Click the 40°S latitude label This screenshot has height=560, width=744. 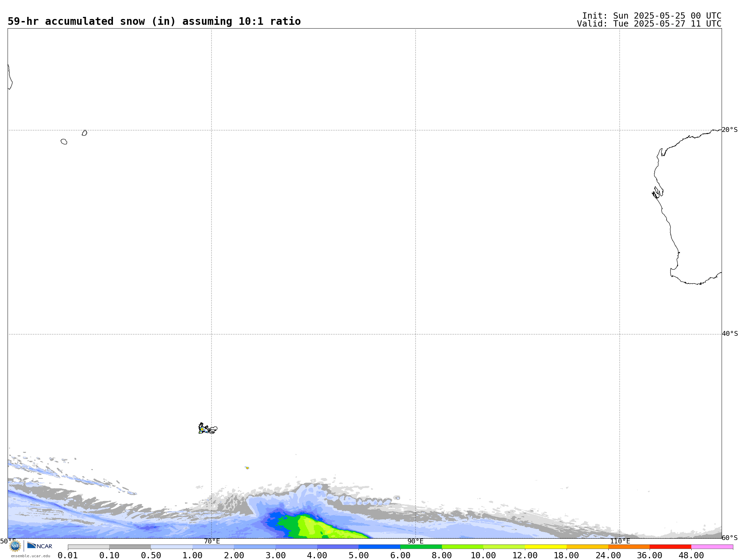click(x=730, y=334)
